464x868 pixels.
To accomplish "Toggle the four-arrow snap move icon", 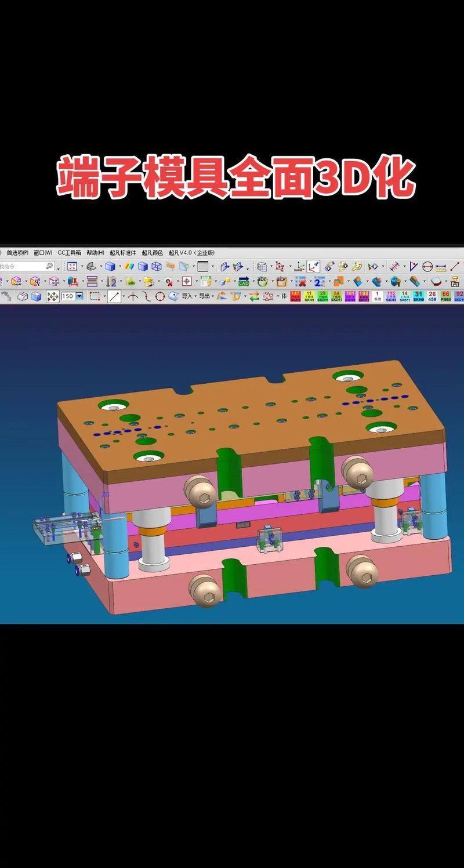I will (53, 296).
